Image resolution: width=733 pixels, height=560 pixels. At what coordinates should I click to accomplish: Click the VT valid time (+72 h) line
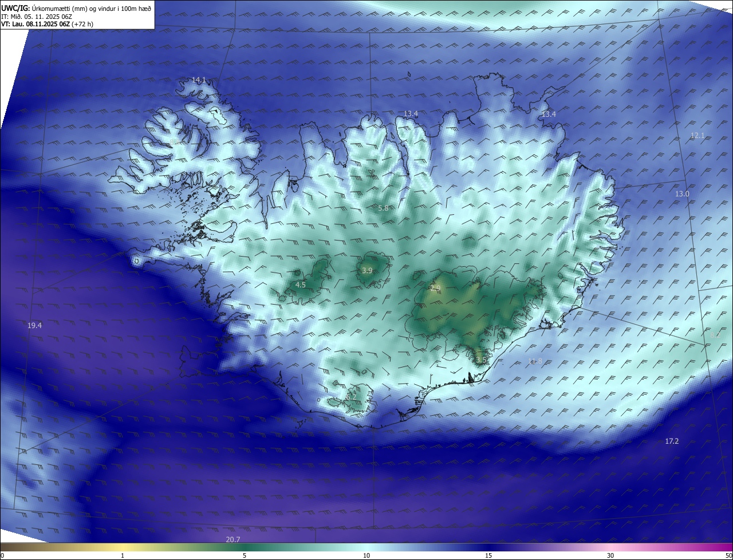[47, 24]
